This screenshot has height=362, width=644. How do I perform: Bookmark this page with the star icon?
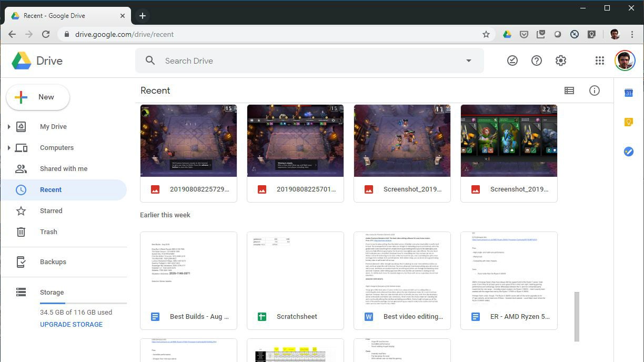click(x=486, y=34)
